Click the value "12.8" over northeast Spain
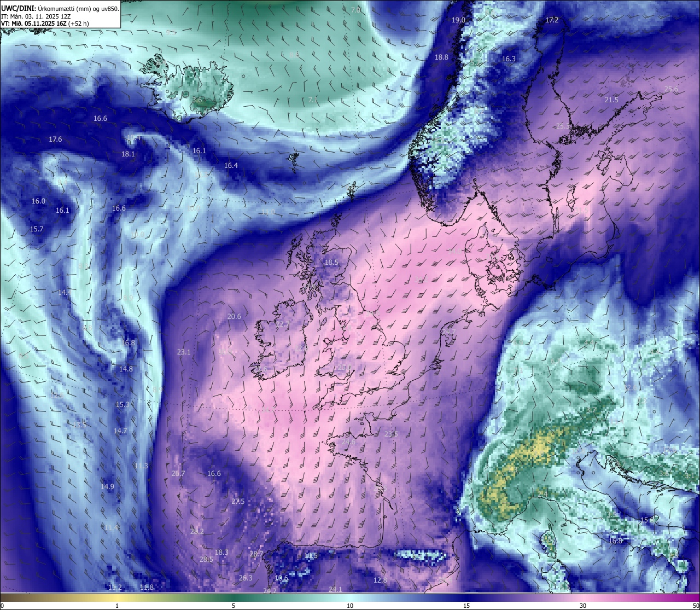The height and width of the screenshot is (610, 700). pyautogui.click(x=380, y=580)
